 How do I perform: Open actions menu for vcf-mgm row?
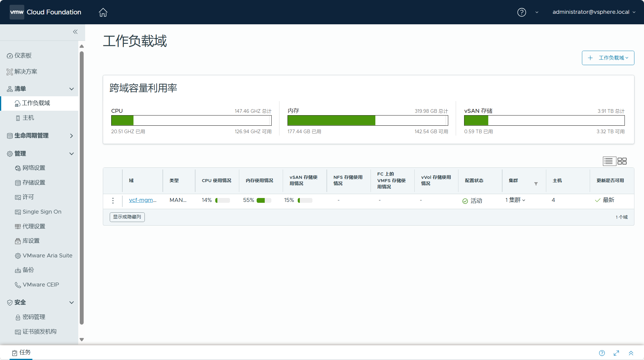[113, 201]
